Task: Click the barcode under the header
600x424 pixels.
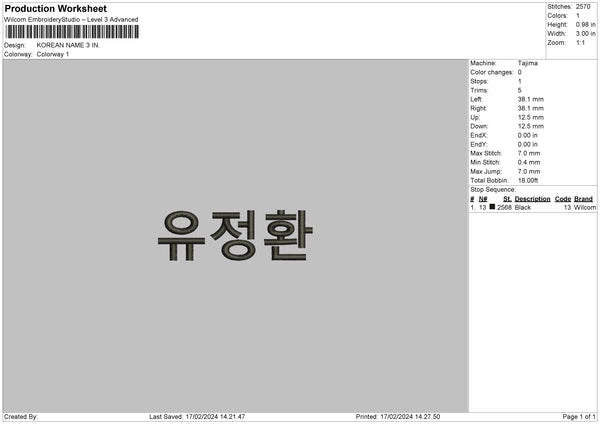Action: point(72,32)
